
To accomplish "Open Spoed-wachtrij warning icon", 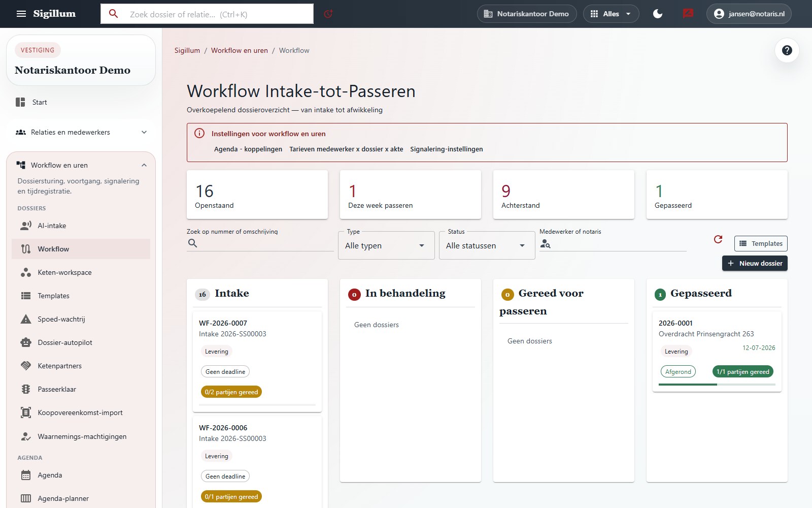I will [26, 319].
